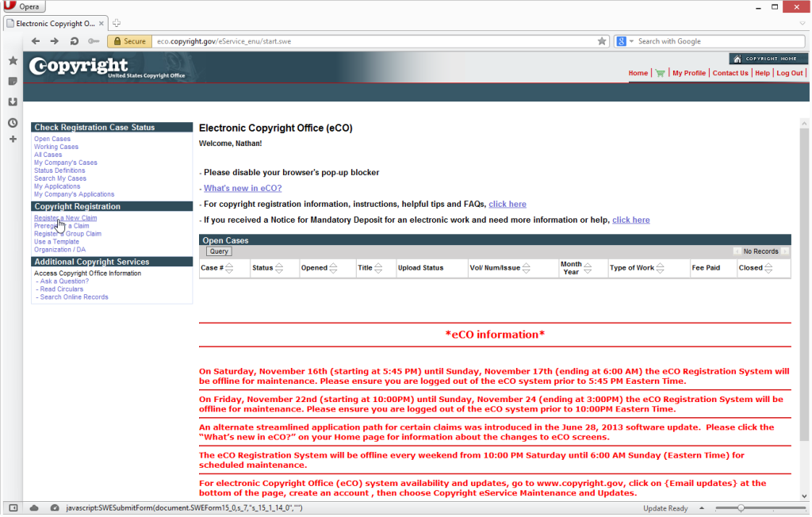Image resolution: width=812 pixels, height=517 pixels.
Task: Click the Opera menu button
Action: (x=23, y=6)
